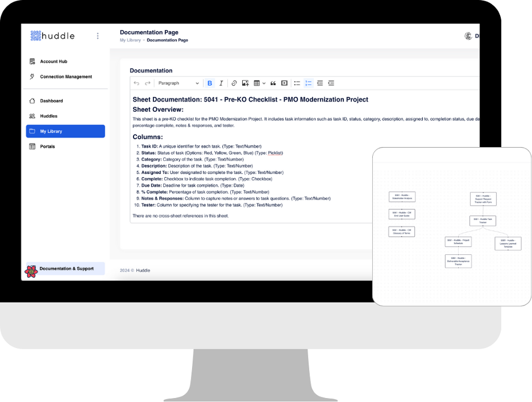Open the Paragraph style dropdown

point(178,83)
